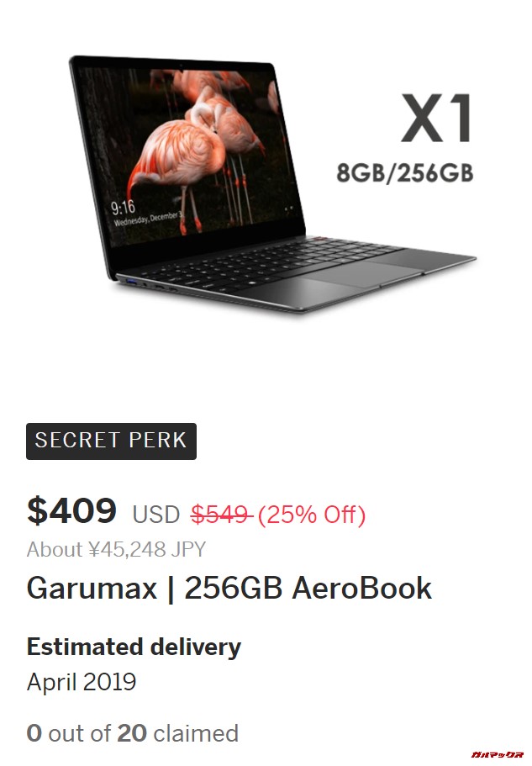Click the $409 price text
The image size is (532, 766).
tap(71, 511)
